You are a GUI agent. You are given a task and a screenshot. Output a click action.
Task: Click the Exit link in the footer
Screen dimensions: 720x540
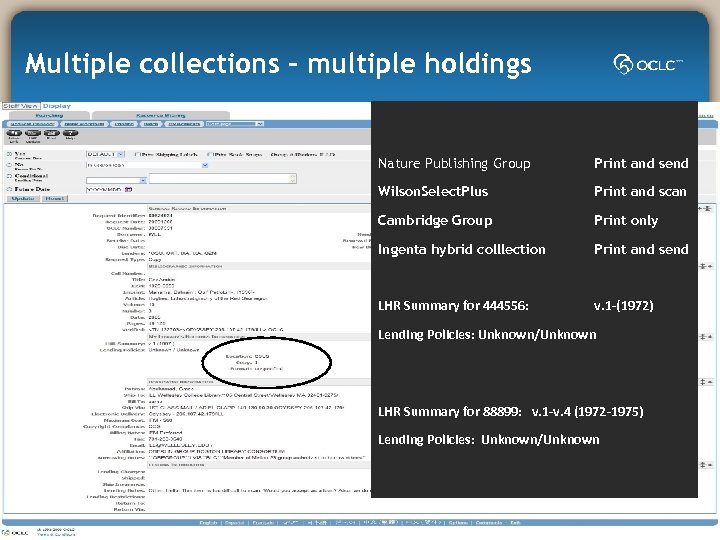click(x=515, y=523)
